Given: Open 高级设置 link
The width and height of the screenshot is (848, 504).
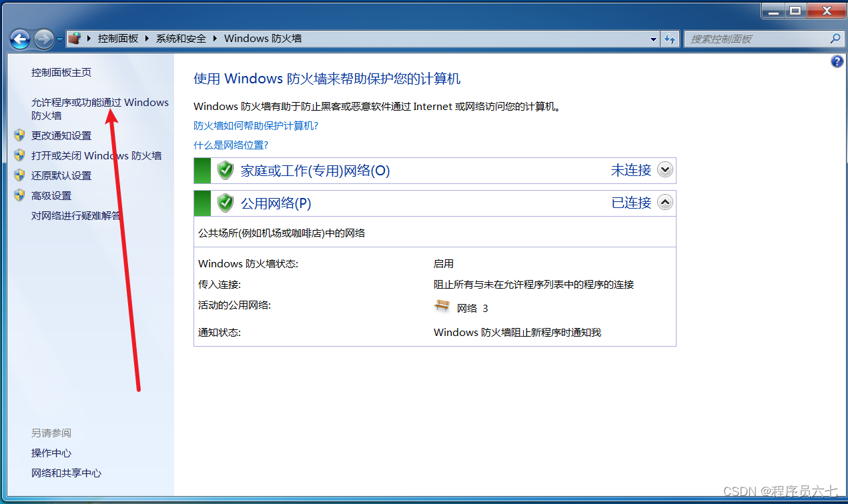Looking at the screenshot, I should 51,195.
